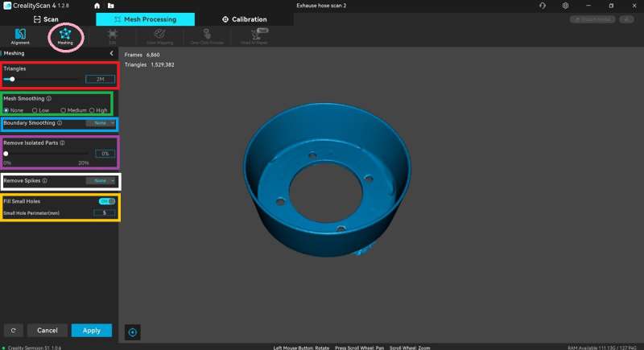644x350 pixels.
Task: Switch to the Calibration tab
Action: coord(244,19)
